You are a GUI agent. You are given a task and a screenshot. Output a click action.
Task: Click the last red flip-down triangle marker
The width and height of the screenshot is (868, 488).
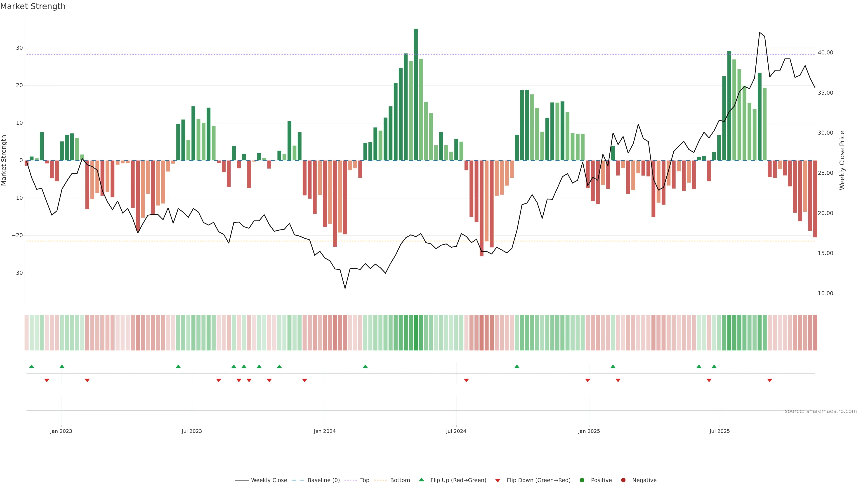(x=770, y=380)
